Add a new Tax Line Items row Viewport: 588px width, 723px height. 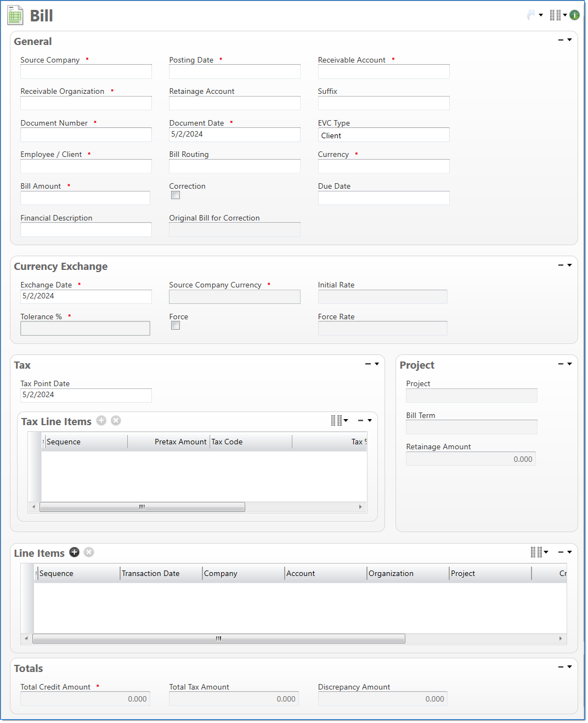point(101,421)
